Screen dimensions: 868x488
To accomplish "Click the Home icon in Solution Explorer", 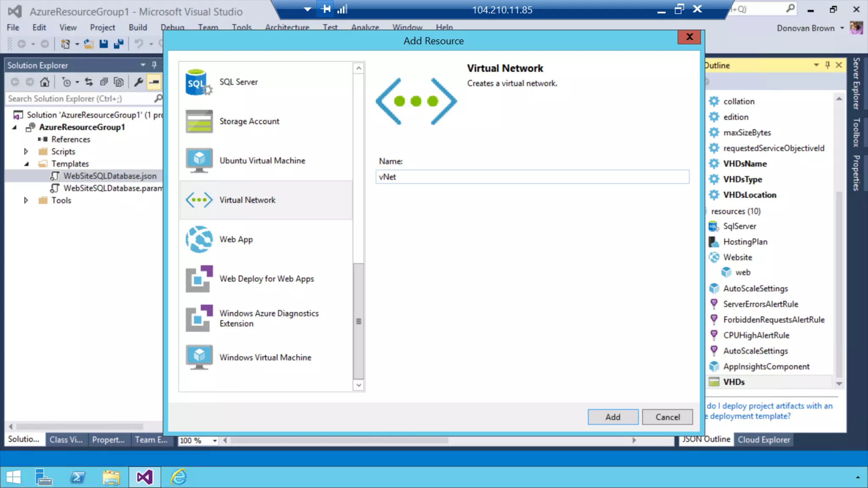I will (x=45, y=82).
